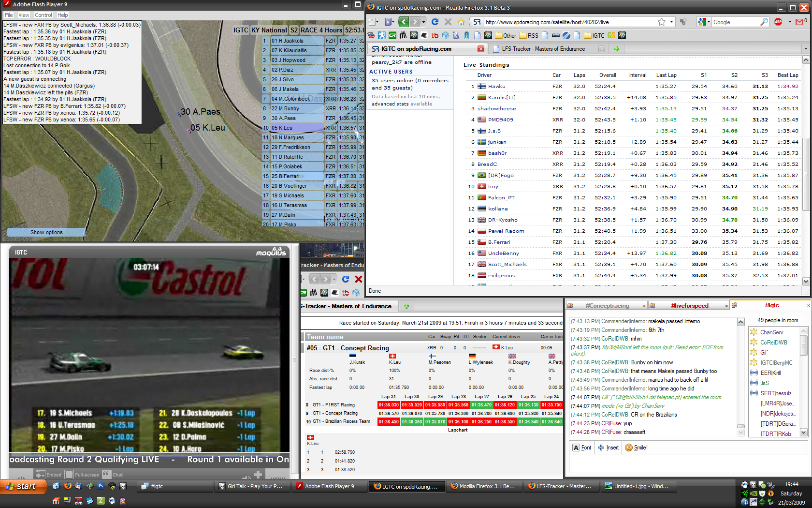The width and height of the screenshot is (812, 508).
Task: Click Forward arrow in spdoRacing Firefox window
Action: coord(415,22)
